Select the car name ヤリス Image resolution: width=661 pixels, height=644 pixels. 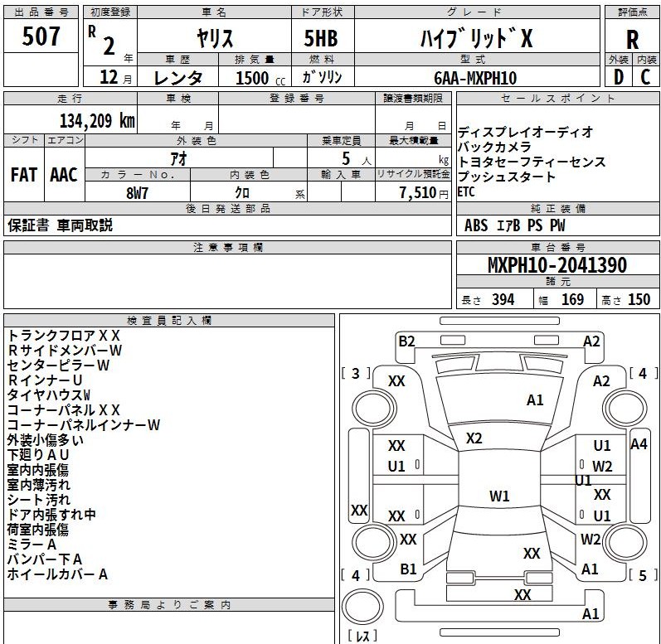pyautogui.click(x=214, y=38)
